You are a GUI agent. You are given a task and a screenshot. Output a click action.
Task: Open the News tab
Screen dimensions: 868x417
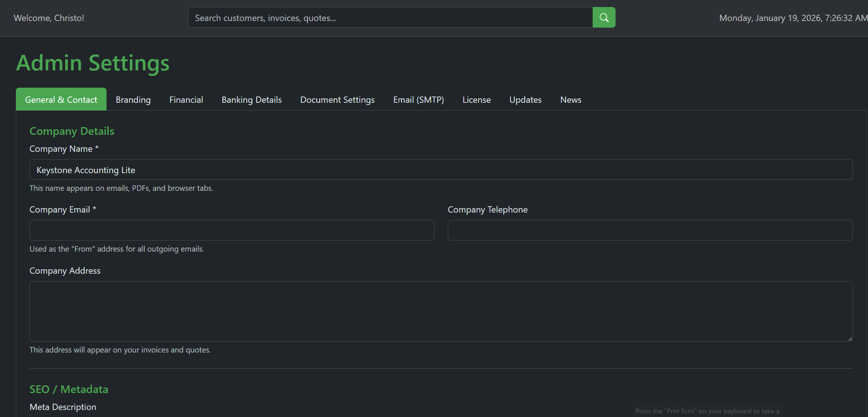(x=571, y=99)
